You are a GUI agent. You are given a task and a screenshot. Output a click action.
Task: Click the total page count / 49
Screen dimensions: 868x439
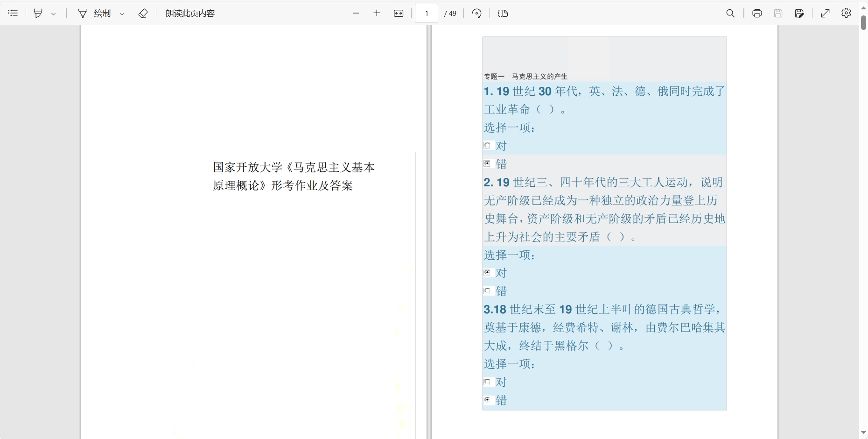click(x=450, y=14)
